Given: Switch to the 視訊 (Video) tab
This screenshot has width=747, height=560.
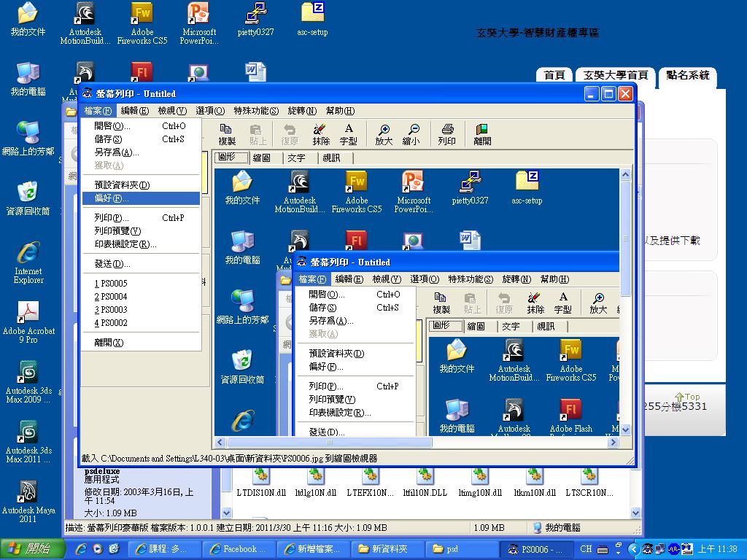Looking at the screenshot, I should click(x=332, y=157).
